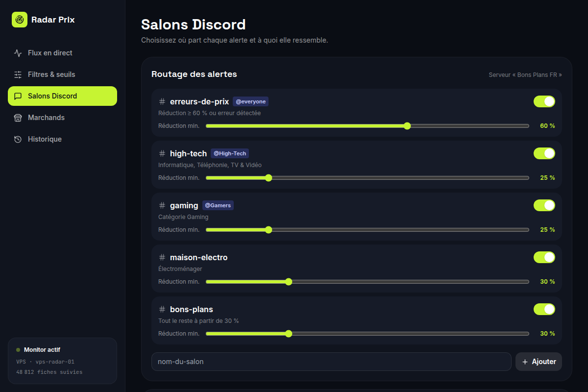The image size is (588, 392).
Task: Click the Salons Discord chat bubble icon
Action: (x=18, y=96)
